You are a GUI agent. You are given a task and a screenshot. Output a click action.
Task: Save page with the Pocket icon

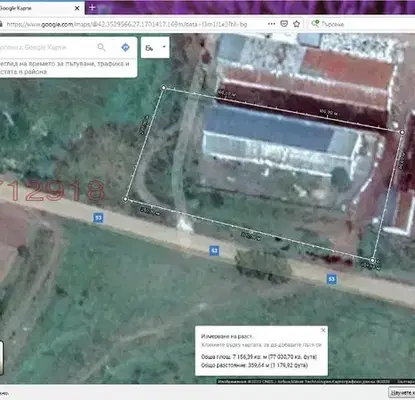click(x=284, y=24)
